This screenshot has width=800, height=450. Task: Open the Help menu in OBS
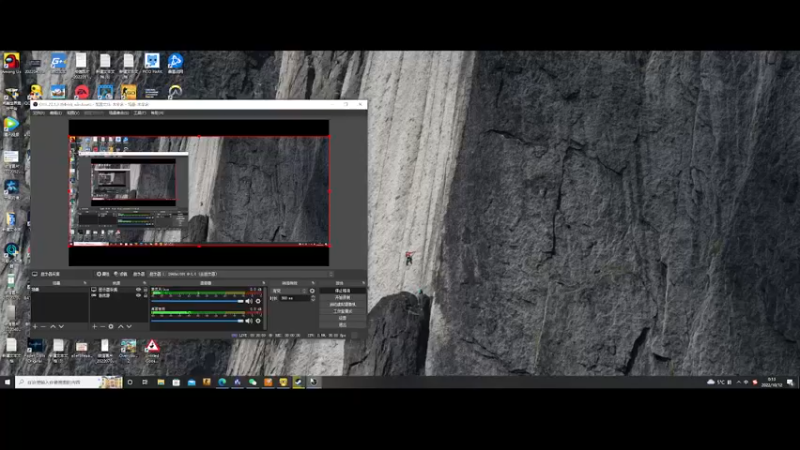[x=157, y=113]
